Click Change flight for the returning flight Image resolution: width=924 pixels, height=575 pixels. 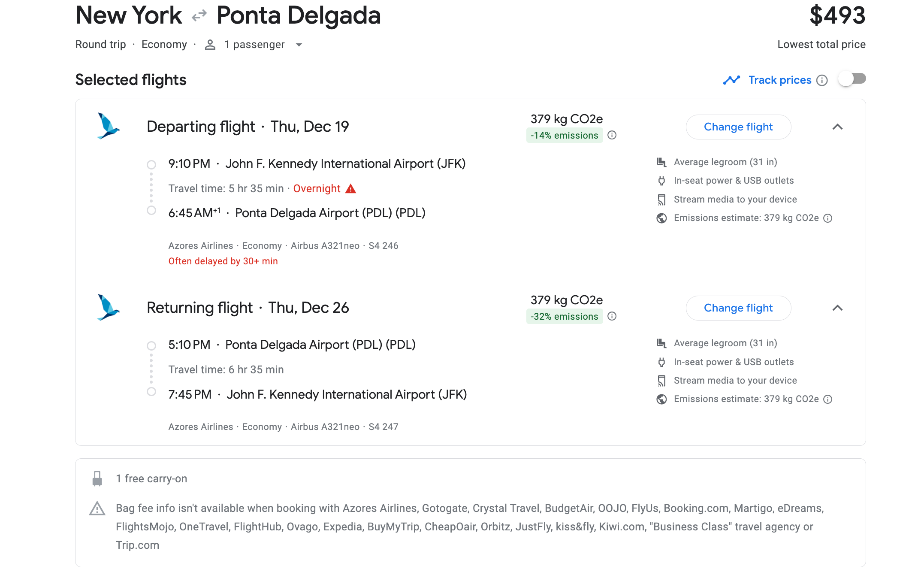pos(738,308)
